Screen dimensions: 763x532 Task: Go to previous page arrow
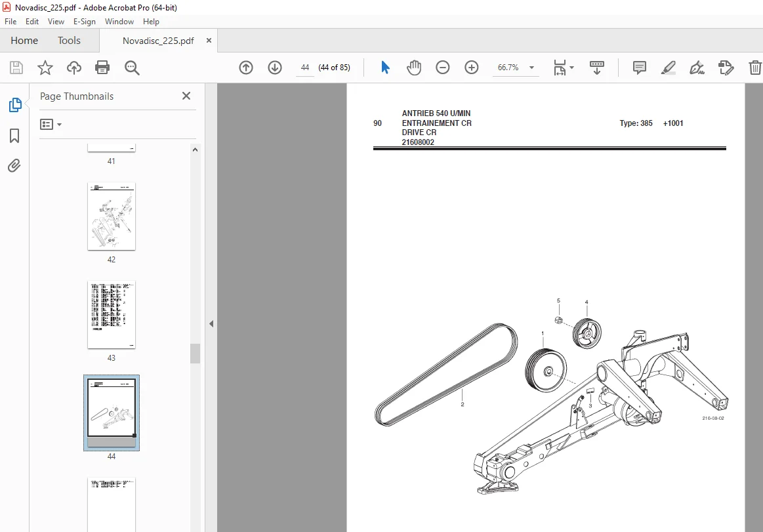coord(246,68)
